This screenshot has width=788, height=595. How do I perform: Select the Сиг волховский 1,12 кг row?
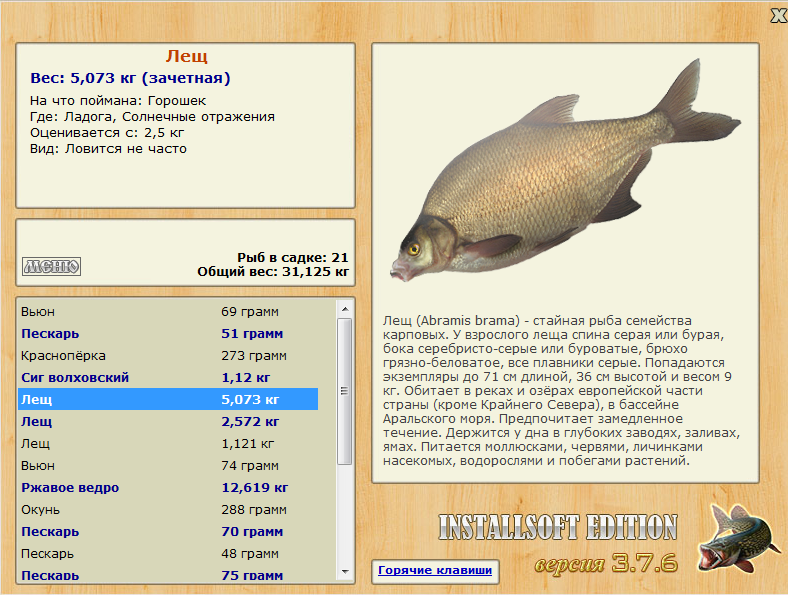pos(168,378)
